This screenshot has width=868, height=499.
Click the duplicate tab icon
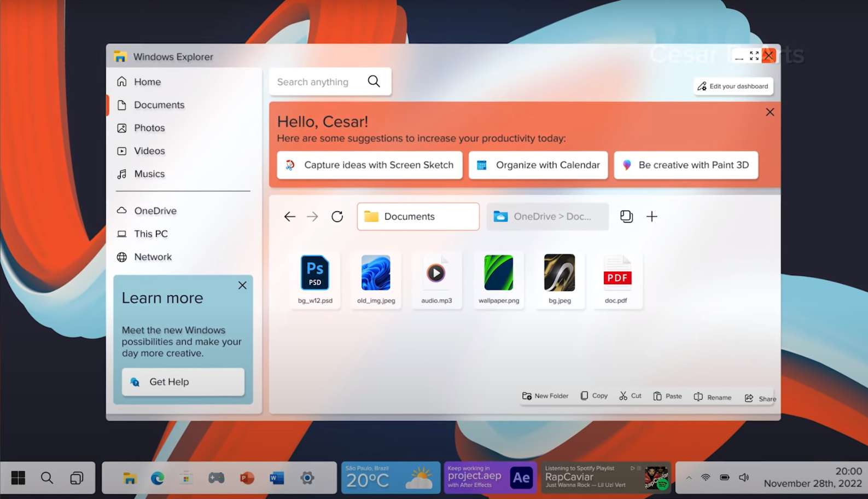pyautogui.click(x=626, y=217)
